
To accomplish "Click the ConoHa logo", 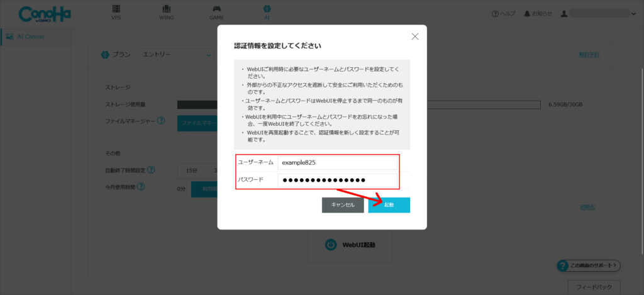I will [45, 14].
